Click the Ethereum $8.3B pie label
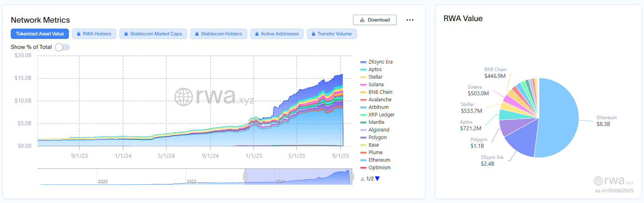Screen dimensions: 644x203 tap(607, 121)
